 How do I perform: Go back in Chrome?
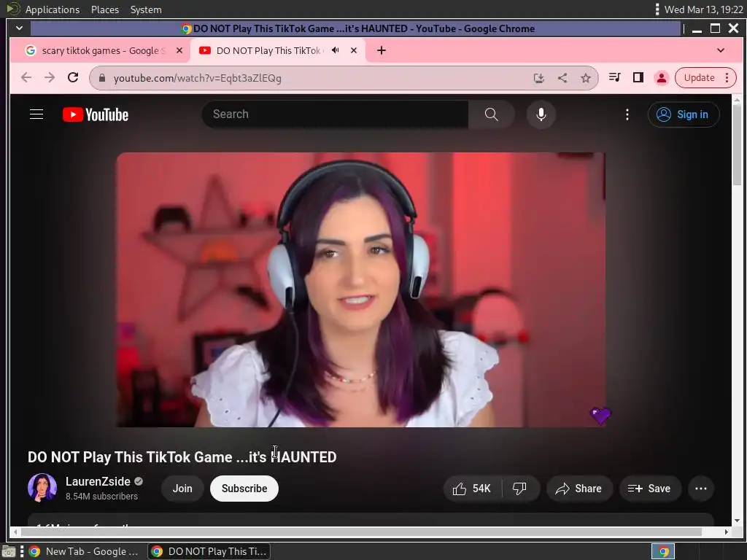pyautogui.click(x=26, y=77)
